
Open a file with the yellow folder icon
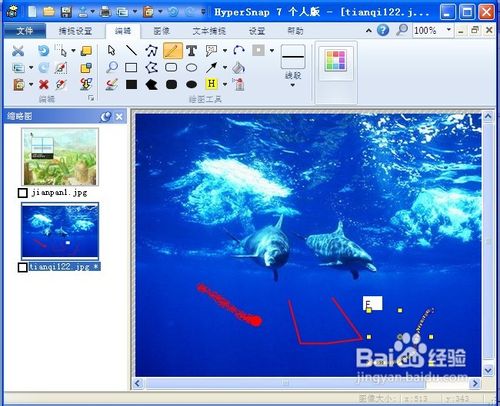tap(49, 12)
